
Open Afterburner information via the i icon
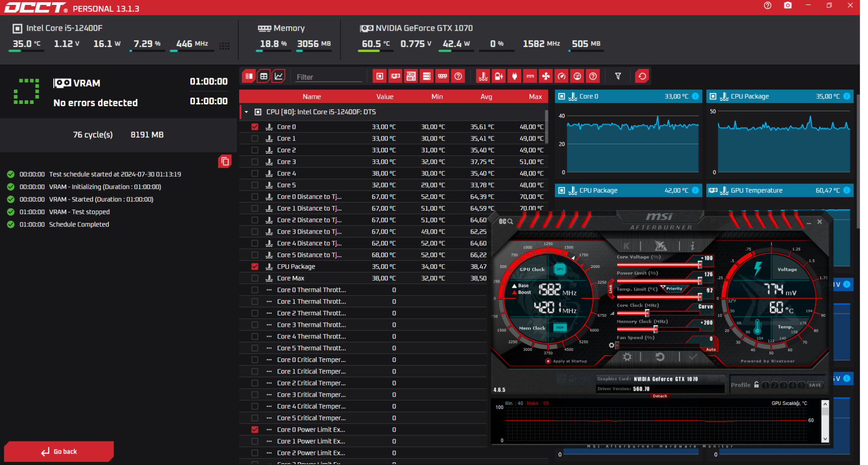click(693, 246)
